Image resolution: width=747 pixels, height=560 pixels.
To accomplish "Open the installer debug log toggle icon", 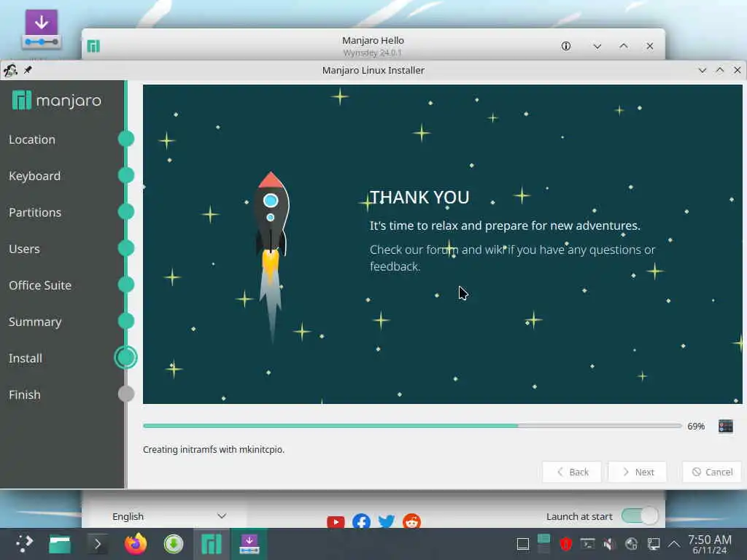I will (x=726, y=426).
